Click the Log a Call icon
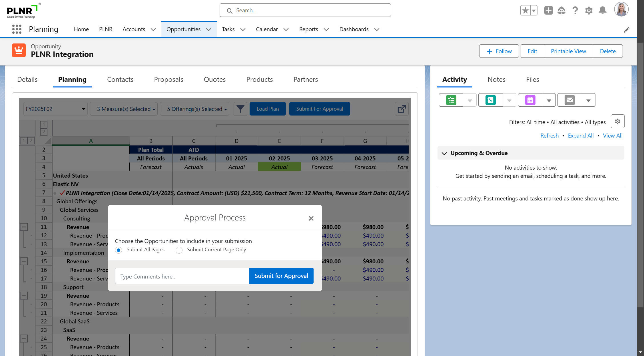Image resolution: width=644 pixels, height=356 pixels. 490,100
